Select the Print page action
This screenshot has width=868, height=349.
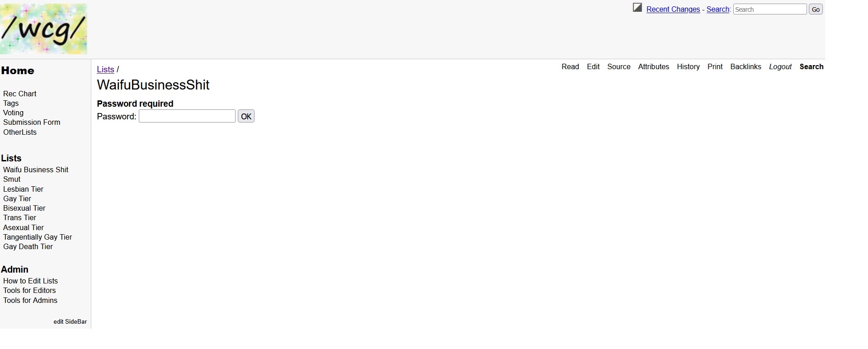[x=715, y=67]
